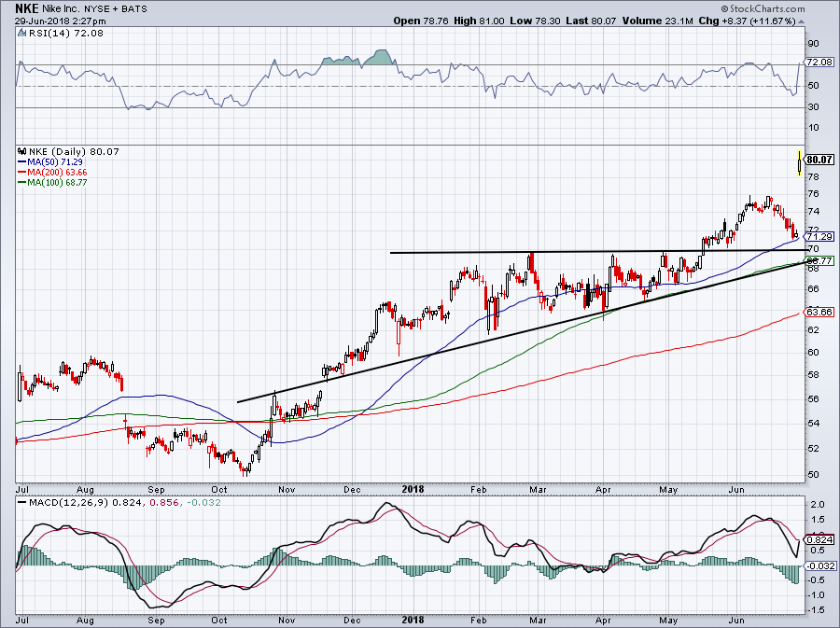The image size is (840, 628).
Task: Click the Apr label under the price panel
Action: 603,489
